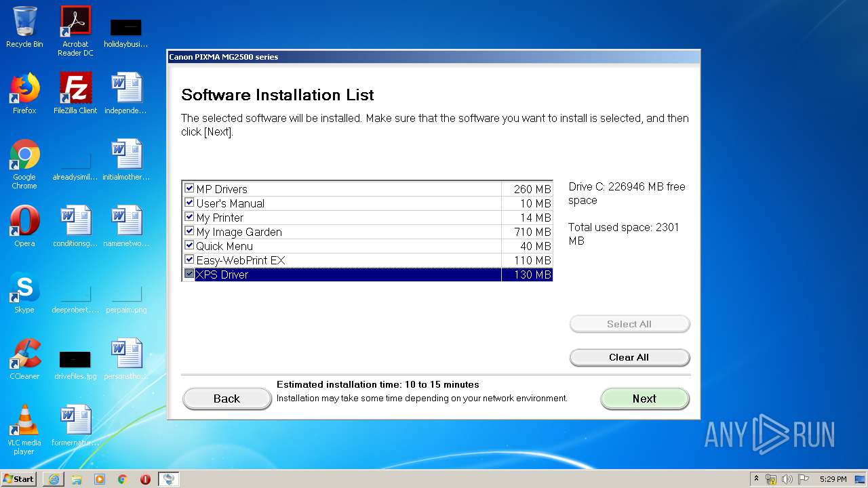The image size is (868, 488).
Task: Select the formernatur... Word document icon
Action: pos(75,426)
